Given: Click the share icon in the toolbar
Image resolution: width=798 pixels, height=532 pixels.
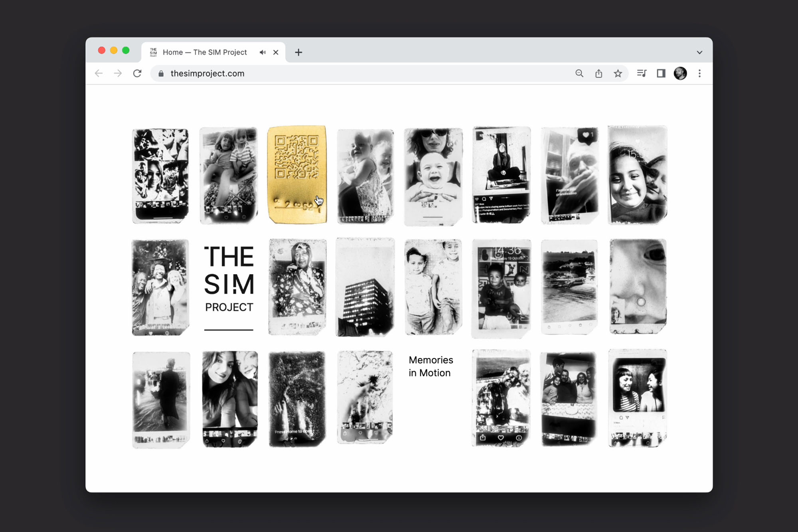Looking at the screenshot, I should pyautogui.click(x=598, y=73).
